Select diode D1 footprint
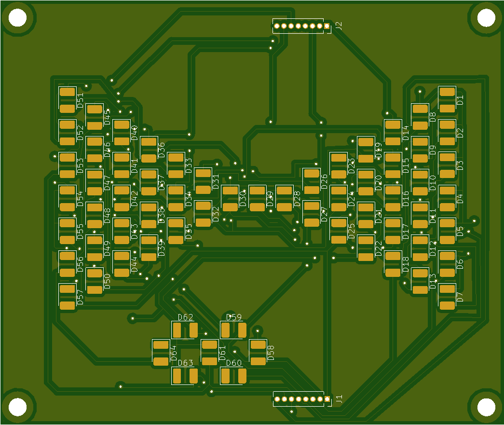The width and height of the screenshot is (504, 425). [447, 100]
